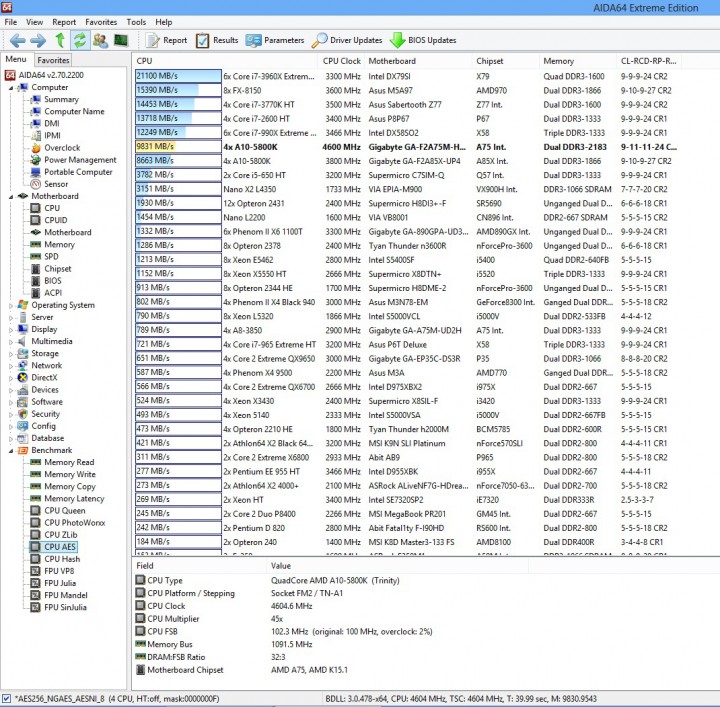
Task: Select the Overclock flame icon
Action: [36, 148]
